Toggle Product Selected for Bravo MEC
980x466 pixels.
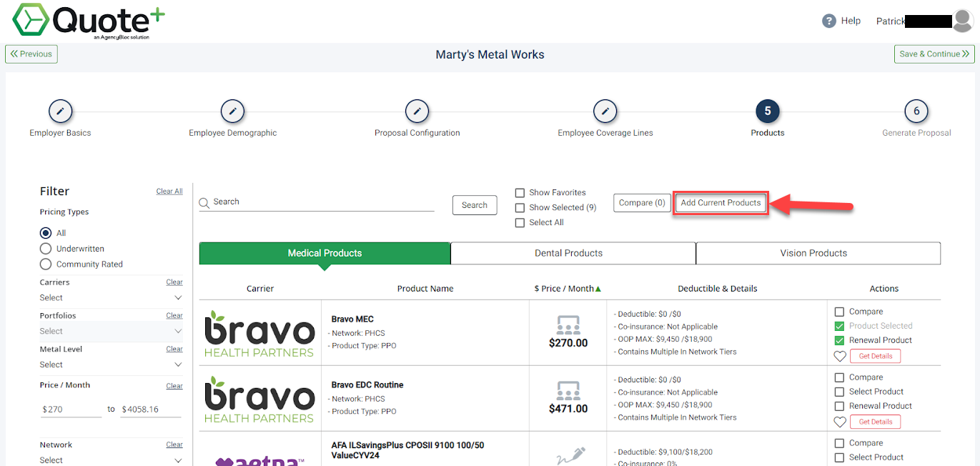click(x=839, y=326)
